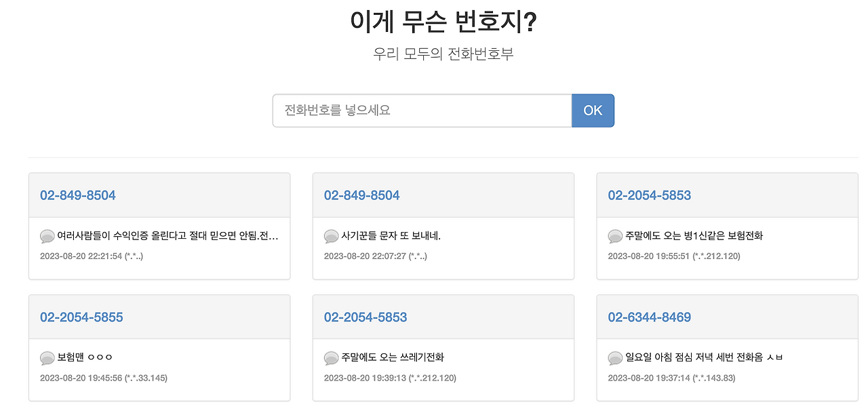Click the phone number search input field

tap(422, 111)
